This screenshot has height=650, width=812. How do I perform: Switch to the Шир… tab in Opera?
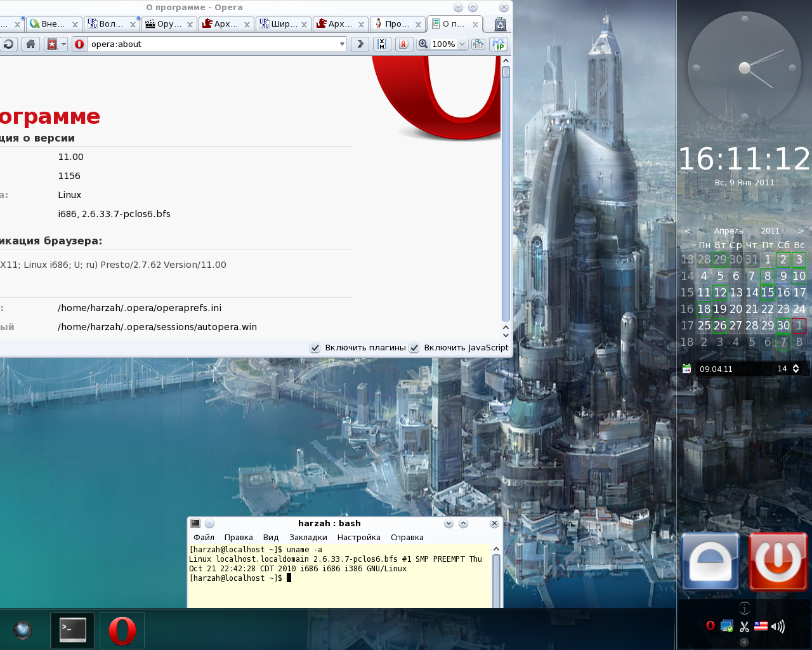tap(282, 24)
